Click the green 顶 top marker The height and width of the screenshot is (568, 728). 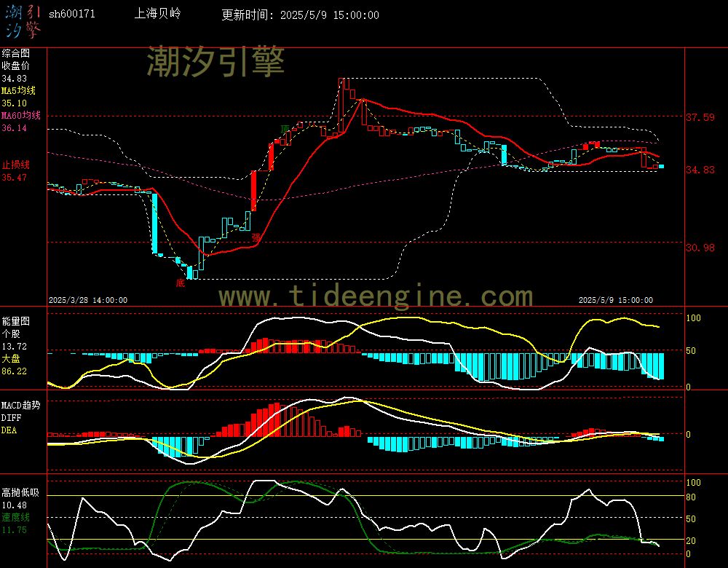tap(285, 128)
